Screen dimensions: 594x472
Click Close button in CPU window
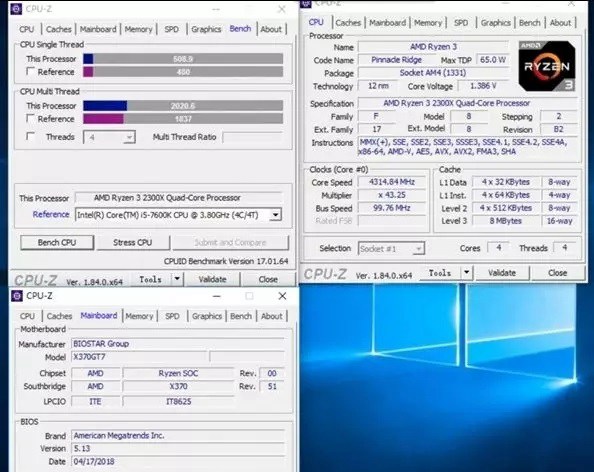coord(558,272)
